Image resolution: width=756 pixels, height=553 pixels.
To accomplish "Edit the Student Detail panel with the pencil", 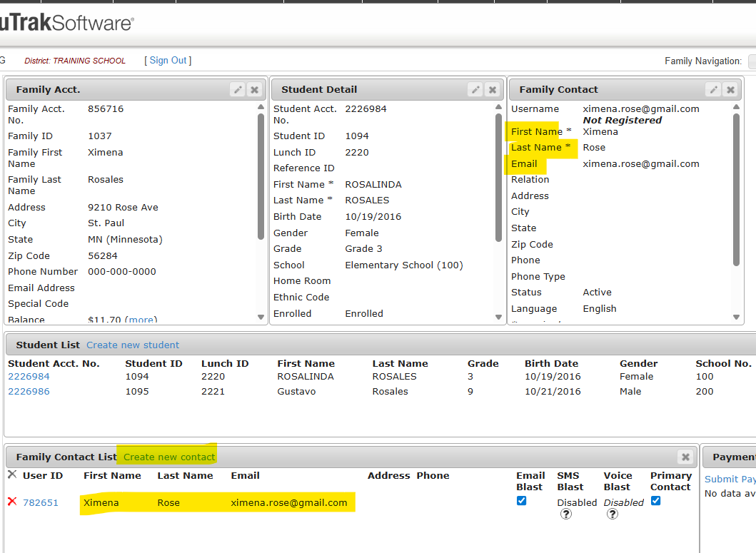I will 475,89.
